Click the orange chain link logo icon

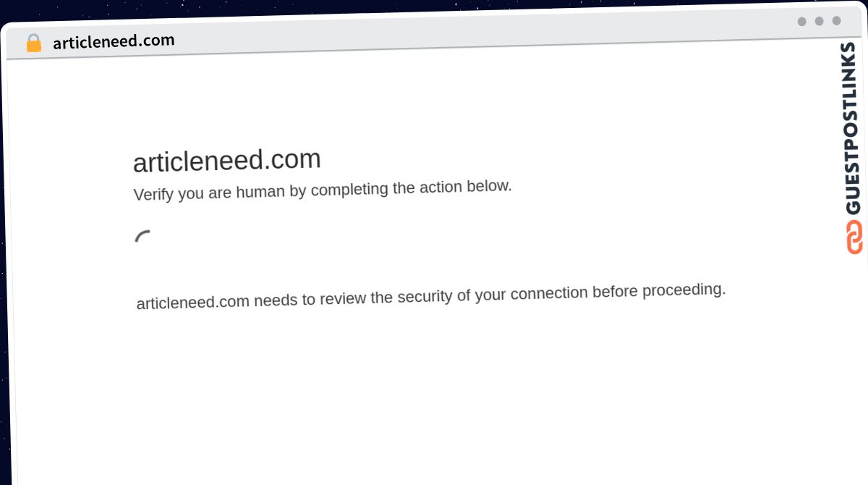tap(854, 238)
